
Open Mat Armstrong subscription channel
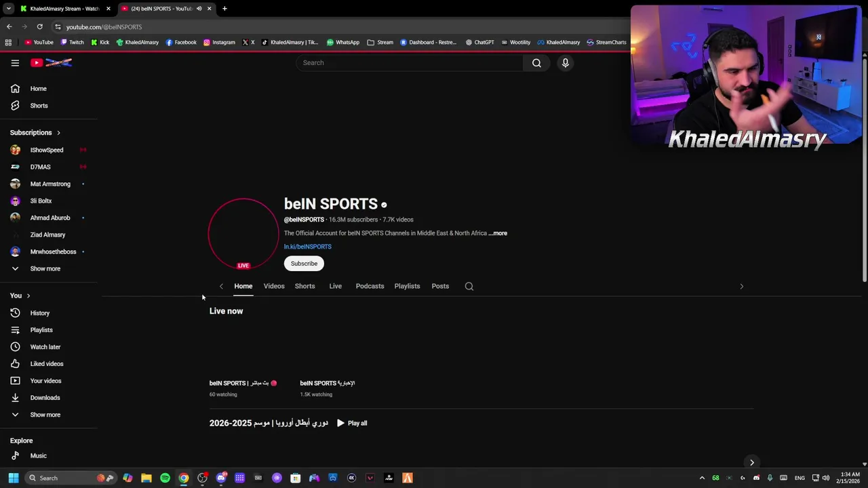tap(49, 184)
